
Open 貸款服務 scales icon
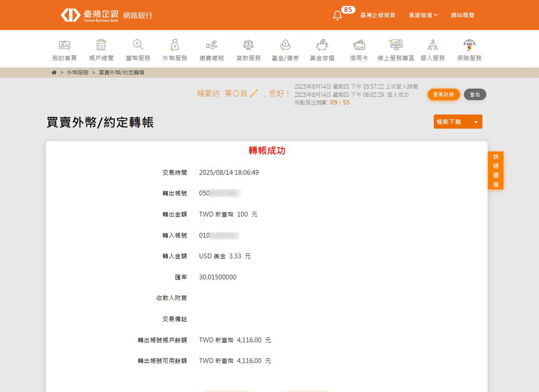pos(248,45)
